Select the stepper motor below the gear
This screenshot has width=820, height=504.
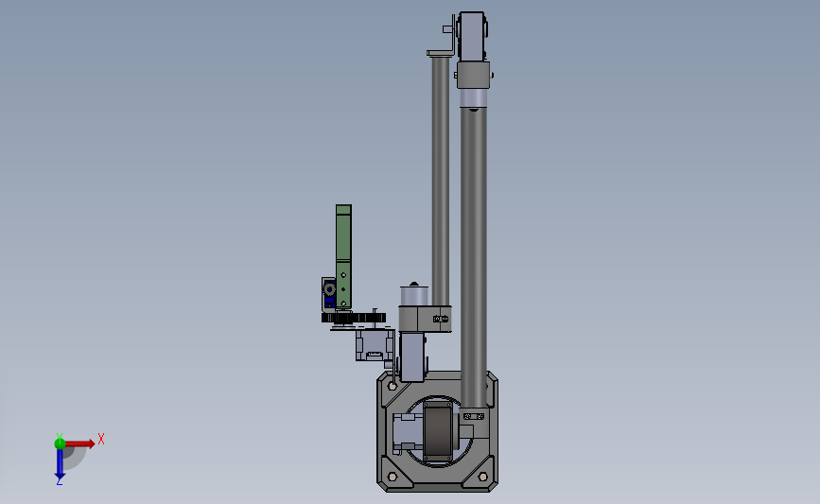pyautogui.click(x=375, y=345)
